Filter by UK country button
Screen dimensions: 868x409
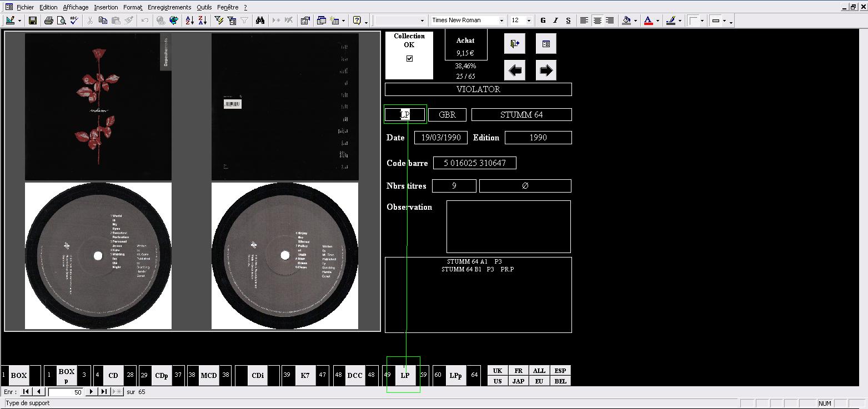(x=498, y=371)
